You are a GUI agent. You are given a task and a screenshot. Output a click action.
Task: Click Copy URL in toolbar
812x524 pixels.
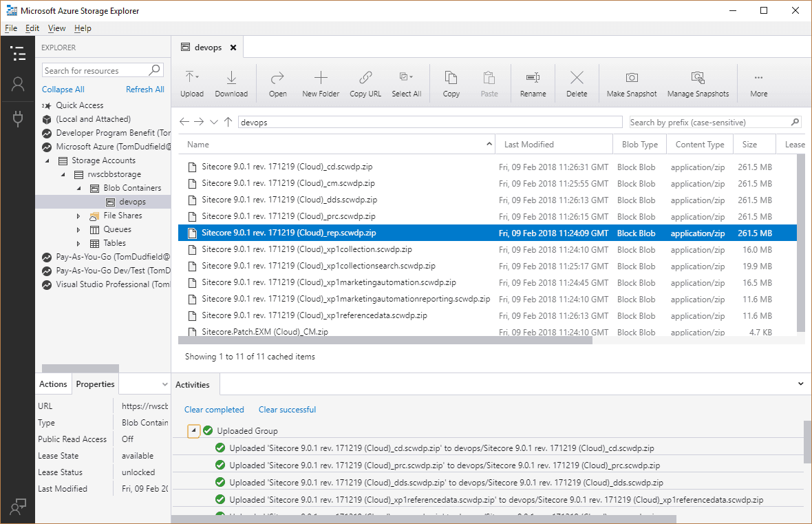click(x=365, y=85)
